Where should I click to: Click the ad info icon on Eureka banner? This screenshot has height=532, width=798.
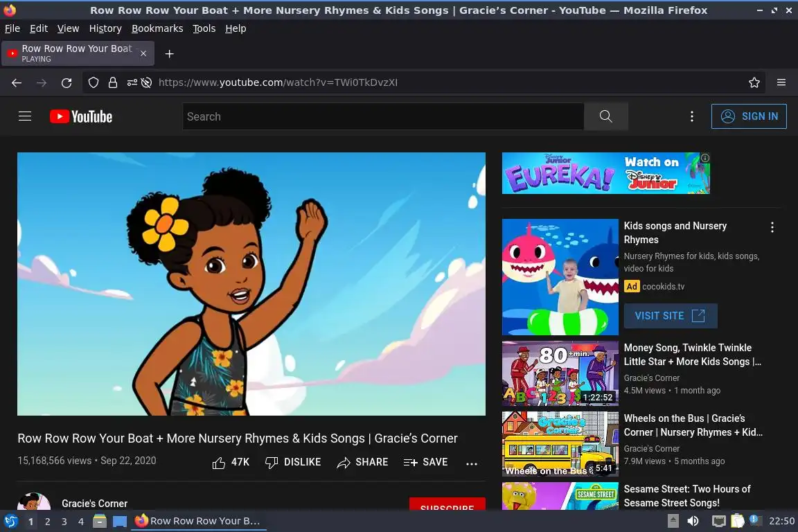pyautogui.click(x=705, y=158)
